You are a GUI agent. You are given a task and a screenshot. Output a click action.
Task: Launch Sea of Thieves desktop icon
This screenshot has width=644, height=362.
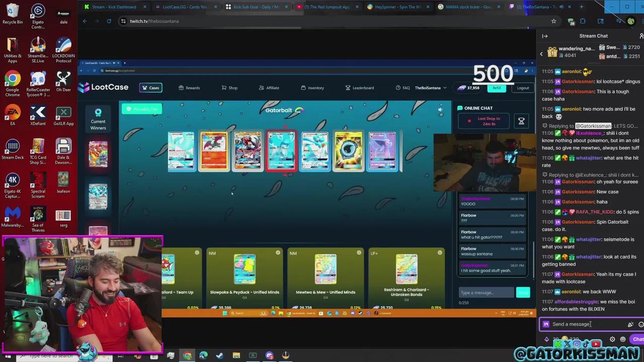pos(38,220)
